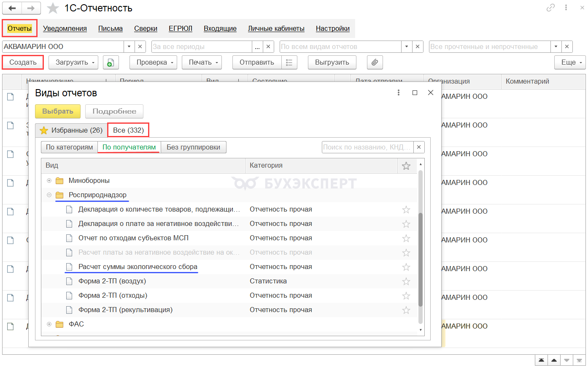Open the Виды отчетов dialog kebab menu

tap(399, 92)
